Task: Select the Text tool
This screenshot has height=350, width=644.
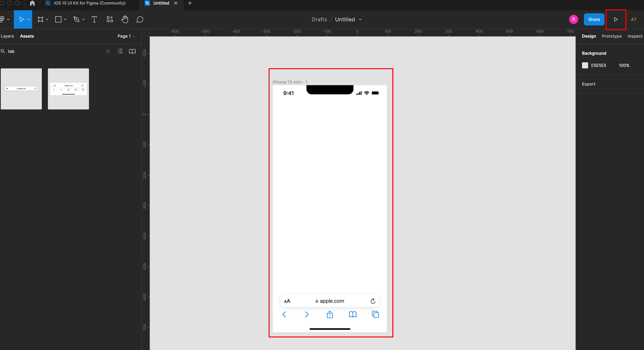Action: pos(94,20)
